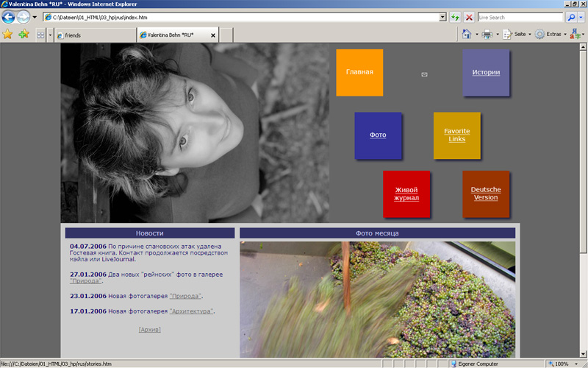Click the Природа link under 23.01.2006
This screenshot has width=588, height=368.
click(x=185, y=297)
